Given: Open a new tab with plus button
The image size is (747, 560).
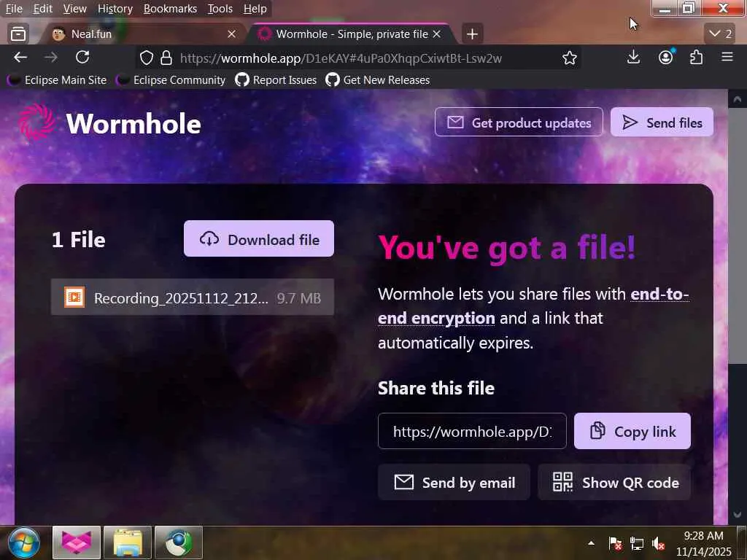Looking at the screenshot, I should pos(472,34).
